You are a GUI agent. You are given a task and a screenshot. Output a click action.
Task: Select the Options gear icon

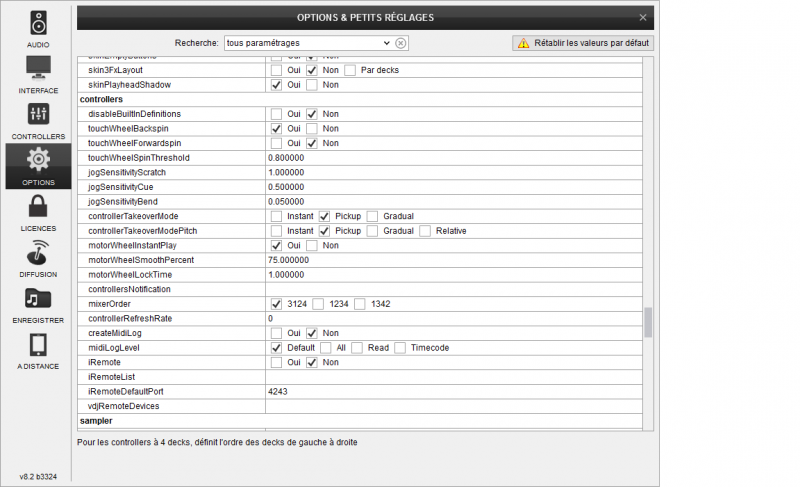point(38,160)
